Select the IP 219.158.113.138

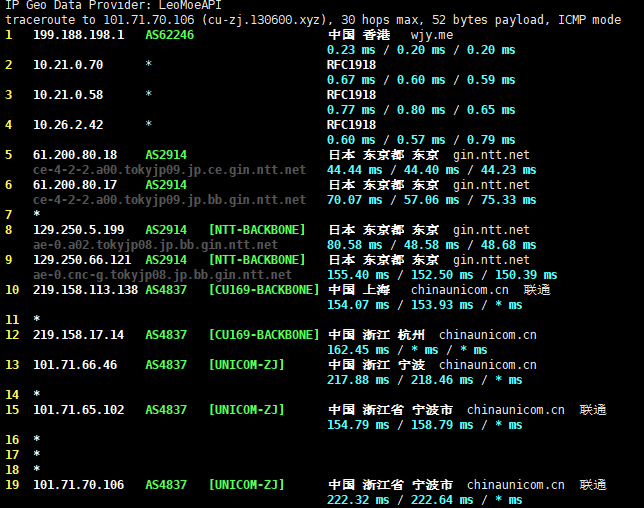(85, 290)
